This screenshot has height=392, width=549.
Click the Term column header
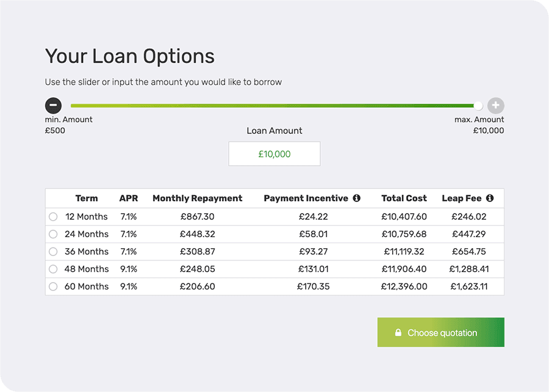pos(87,198)
